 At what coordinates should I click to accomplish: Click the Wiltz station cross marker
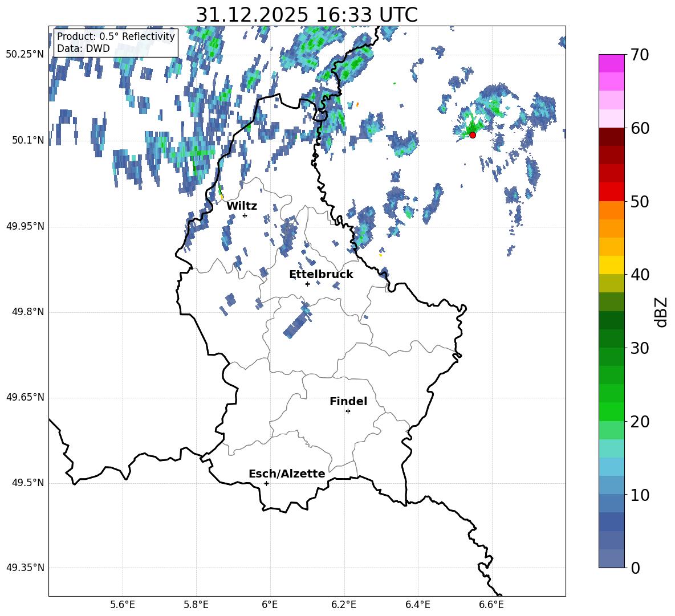[x=245, y=215]
